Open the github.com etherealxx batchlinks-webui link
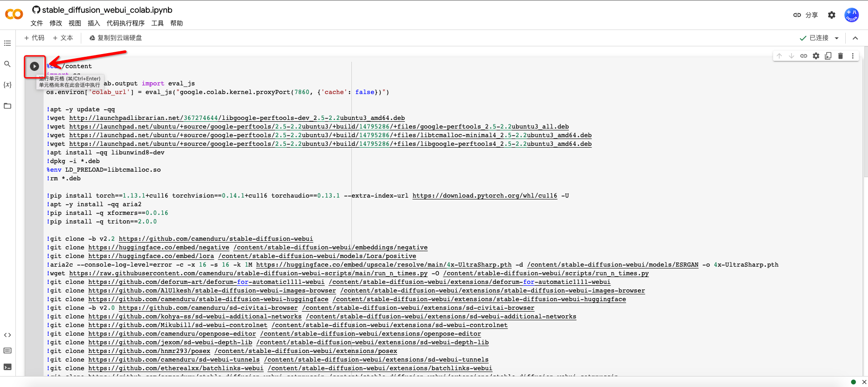868x387 pixels. (176, 368)
